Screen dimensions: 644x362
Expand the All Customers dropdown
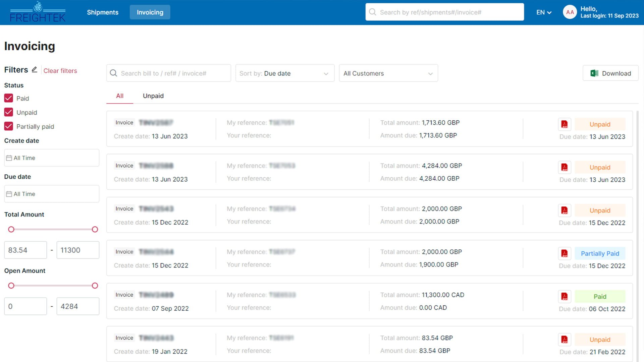click(388, 73)
